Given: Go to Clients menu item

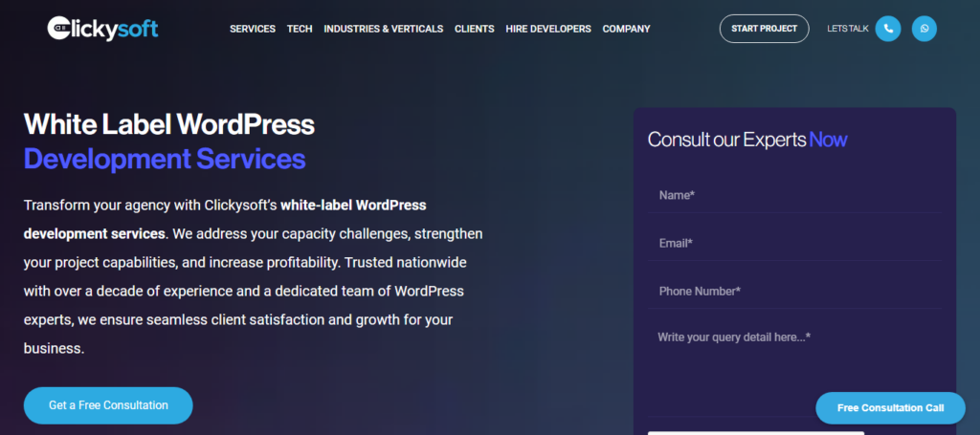Looking at the screenshot, I should click(475, 29).
